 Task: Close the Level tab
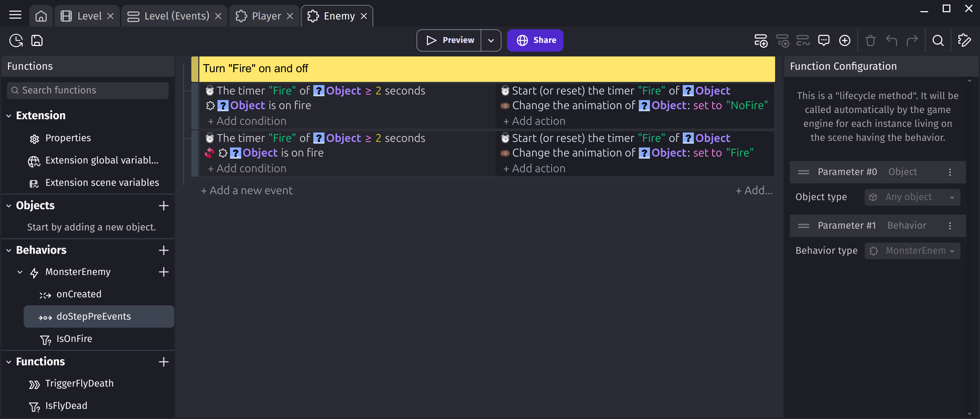coord(110,16)
